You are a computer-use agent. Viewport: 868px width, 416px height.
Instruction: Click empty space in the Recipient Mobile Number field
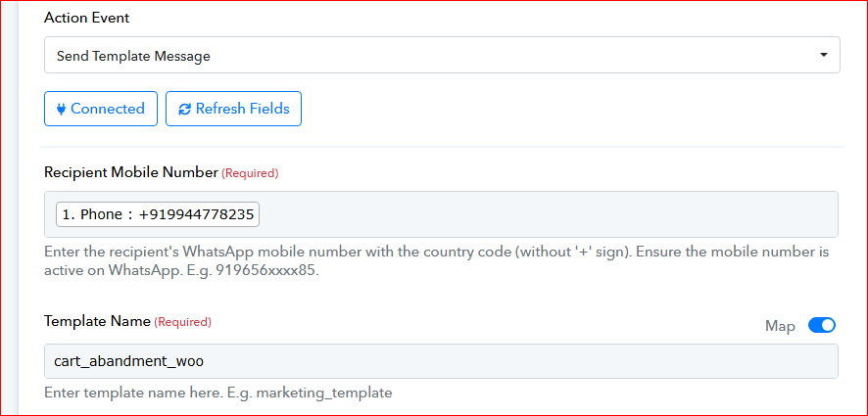[549, 214]
